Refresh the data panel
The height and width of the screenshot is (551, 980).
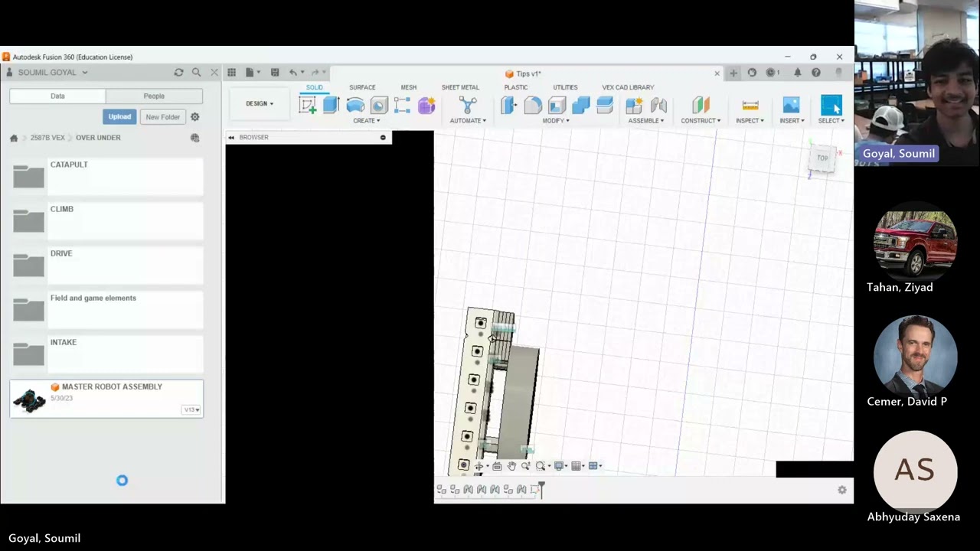click(x=178, y=72)
